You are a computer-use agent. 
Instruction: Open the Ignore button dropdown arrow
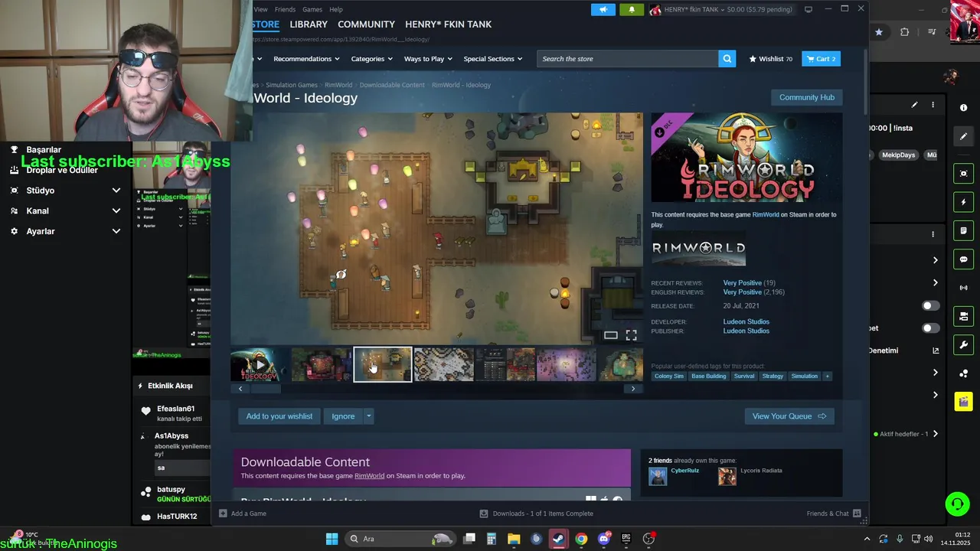368,416
